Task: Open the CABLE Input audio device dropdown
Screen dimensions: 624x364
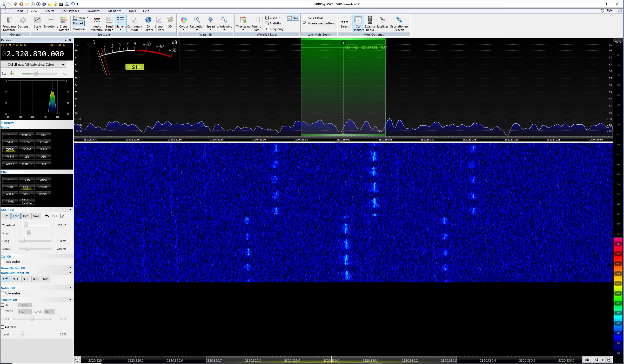Action: (63, 65)
